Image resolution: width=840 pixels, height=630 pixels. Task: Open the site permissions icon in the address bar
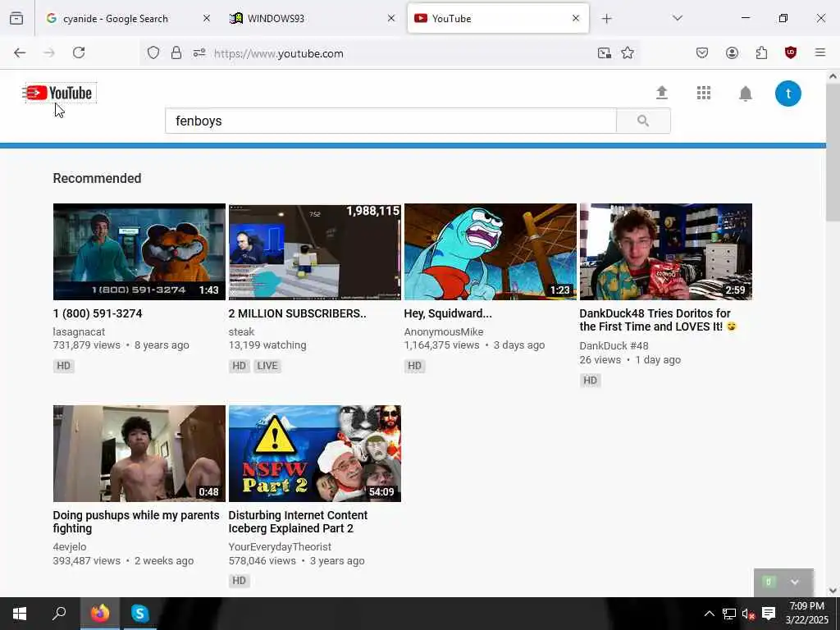[x=199, y=53]
